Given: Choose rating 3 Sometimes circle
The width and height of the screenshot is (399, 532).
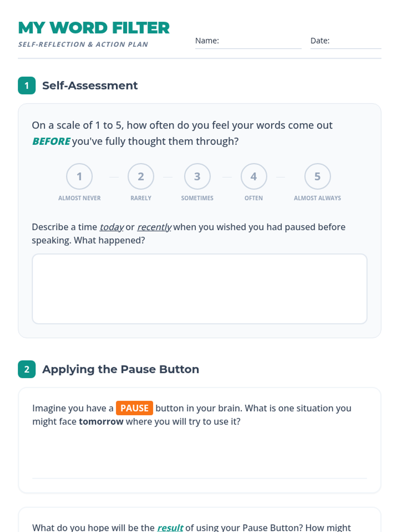Looking at the screenshot, I should [x=197, y=176].
